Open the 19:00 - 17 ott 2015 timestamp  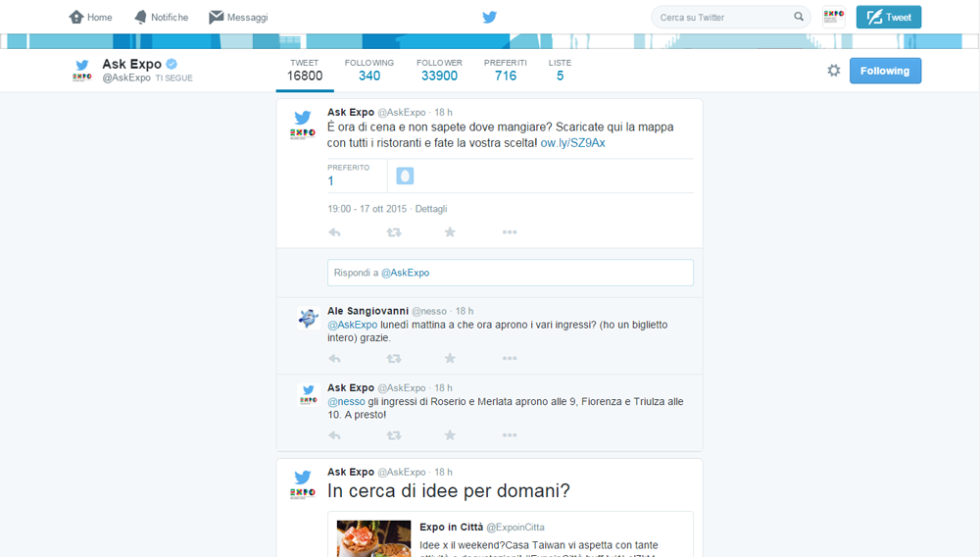click(x=367, y=209)
